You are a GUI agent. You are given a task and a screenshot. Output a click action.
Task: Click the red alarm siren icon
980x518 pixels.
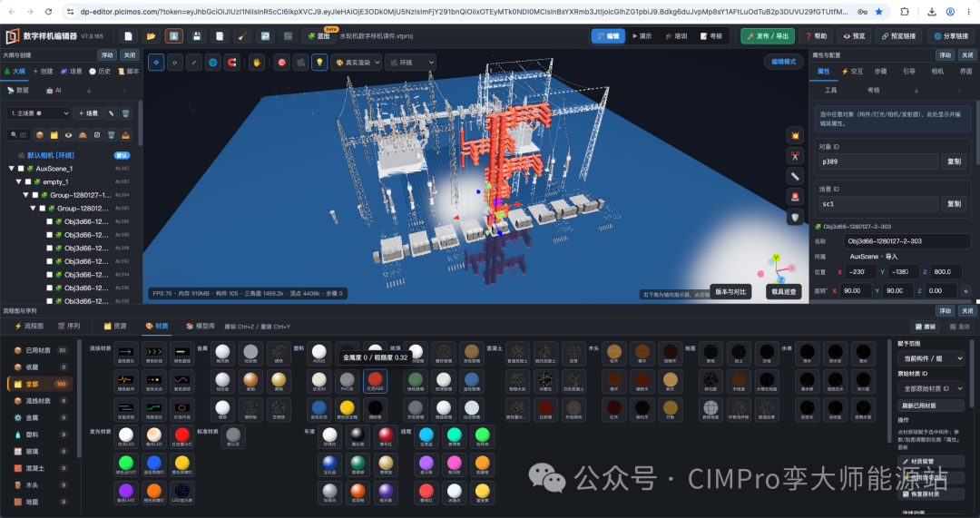[795, 197]
